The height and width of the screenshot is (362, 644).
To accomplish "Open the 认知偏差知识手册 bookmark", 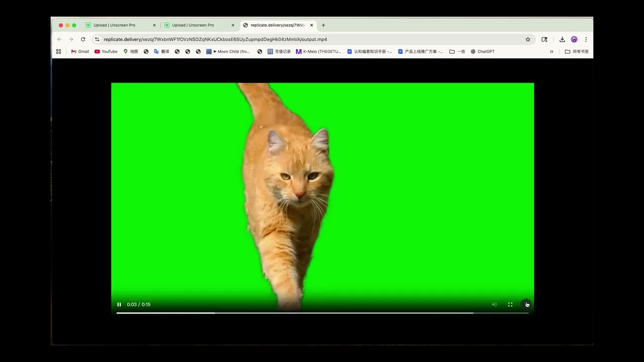I will pos(370,51).
